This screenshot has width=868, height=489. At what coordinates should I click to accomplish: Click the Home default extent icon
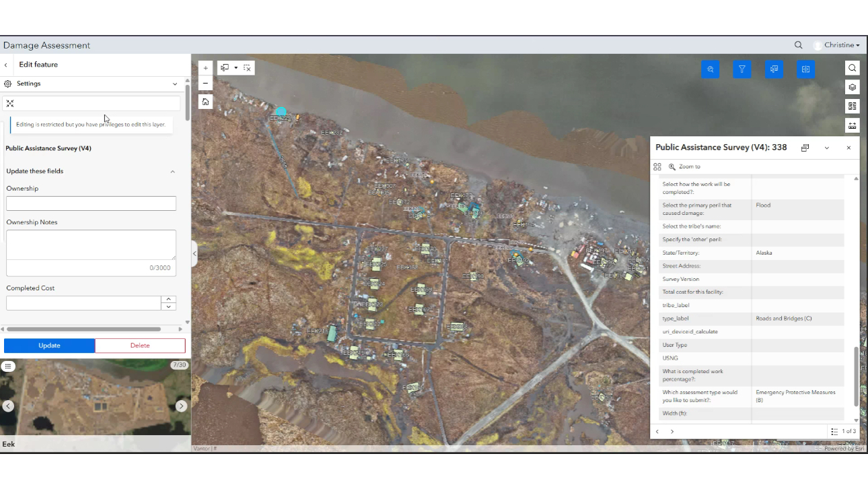(x=205, y=101)
